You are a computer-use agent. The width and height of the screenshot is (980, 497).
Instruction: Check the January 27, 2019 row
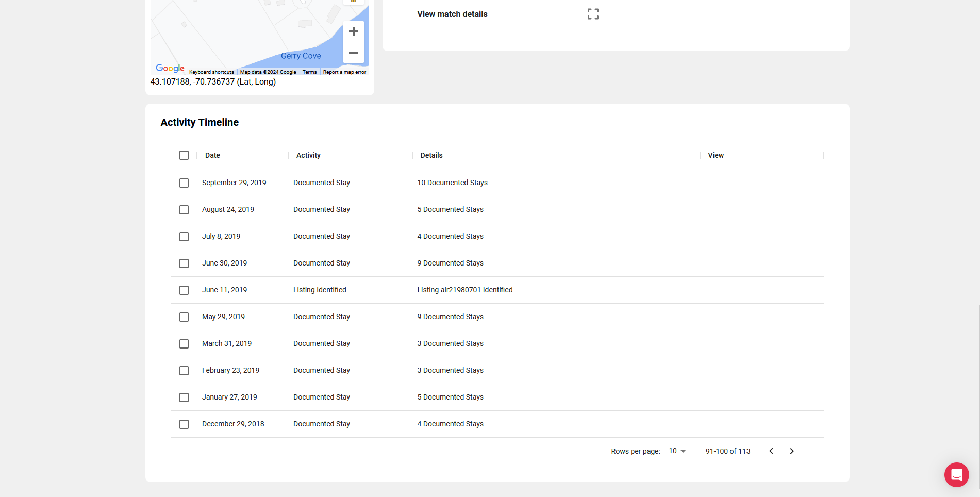click(184, 397)
